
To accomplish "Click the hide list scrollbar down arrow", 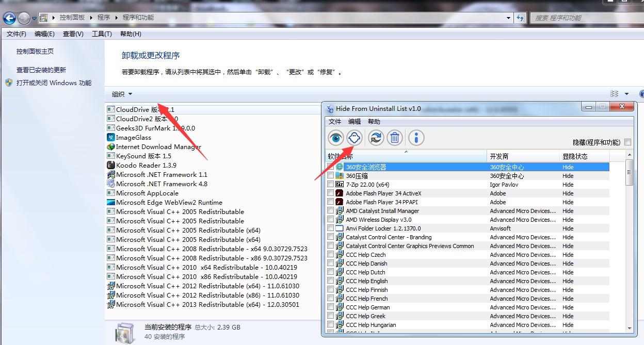I will pos(629,328).
